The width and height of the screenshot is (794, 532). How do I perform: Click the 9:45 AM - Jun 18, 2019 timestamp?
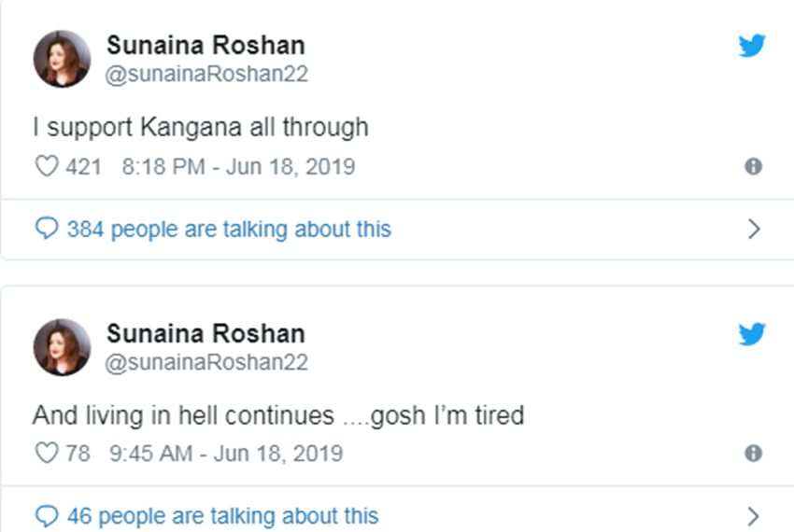point(226,454)
